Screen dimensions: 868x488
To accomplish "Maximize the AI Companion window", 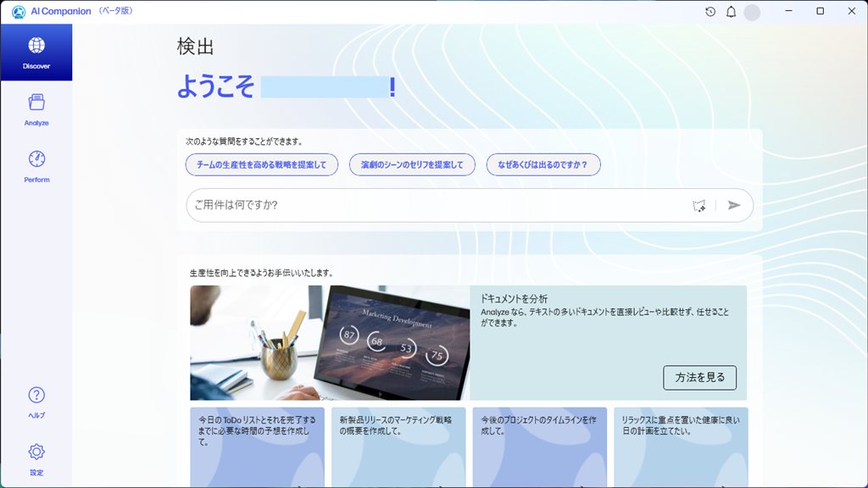I will pyautogui.click(x=821, y=11).
